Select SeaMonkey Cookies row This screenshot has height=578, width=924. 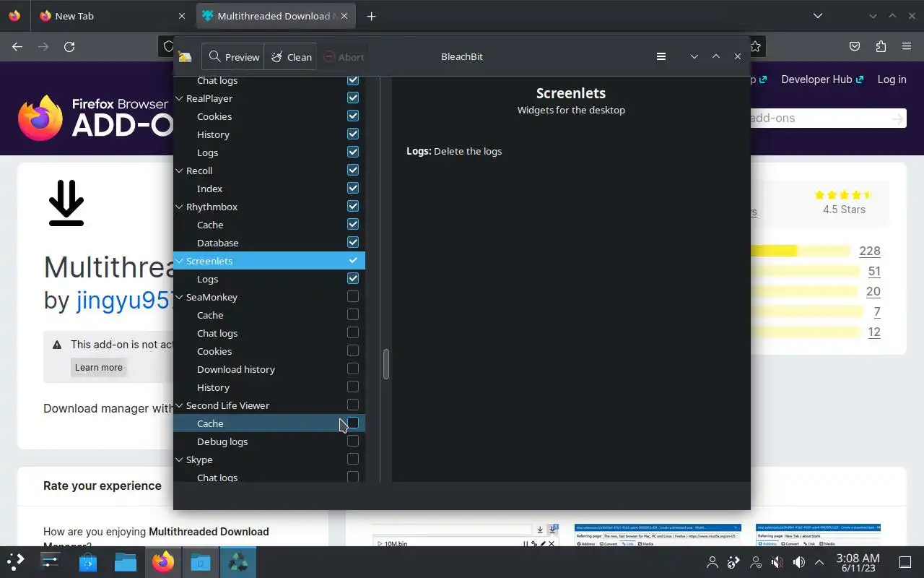269,351
